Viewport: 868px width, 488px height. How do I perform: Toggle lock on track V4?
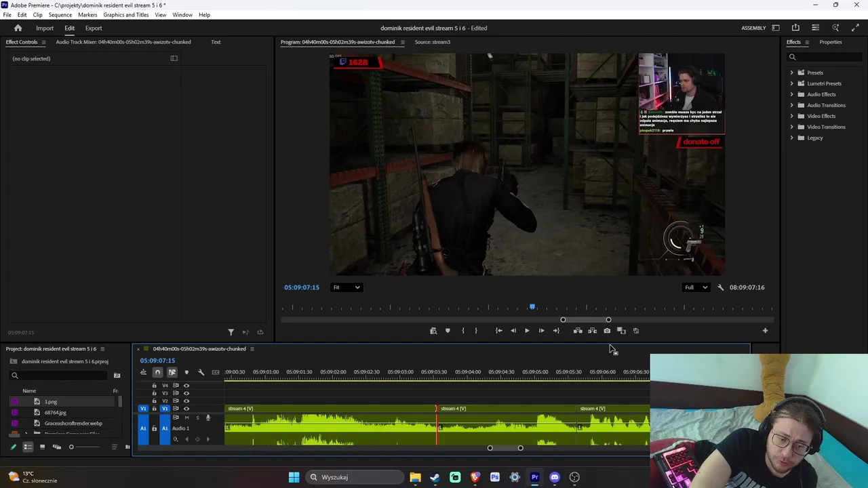point(154,386)
